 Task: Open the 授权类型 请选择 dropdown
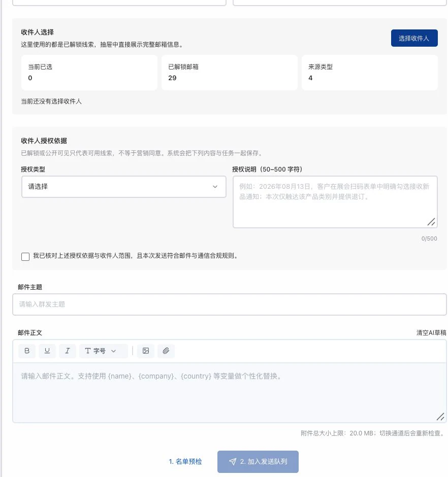coord(123,186)
